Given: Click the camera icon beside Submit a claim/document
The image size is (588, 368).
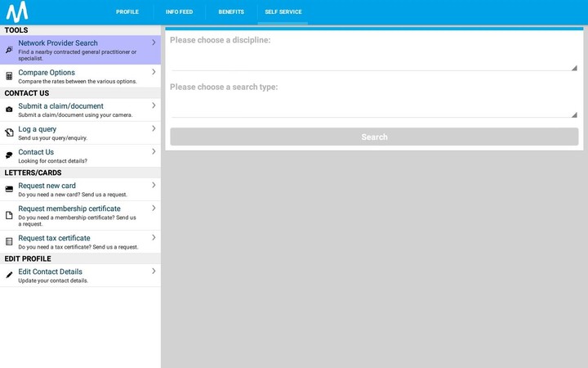Looking at the screenshot, I should tap(9, 110).
